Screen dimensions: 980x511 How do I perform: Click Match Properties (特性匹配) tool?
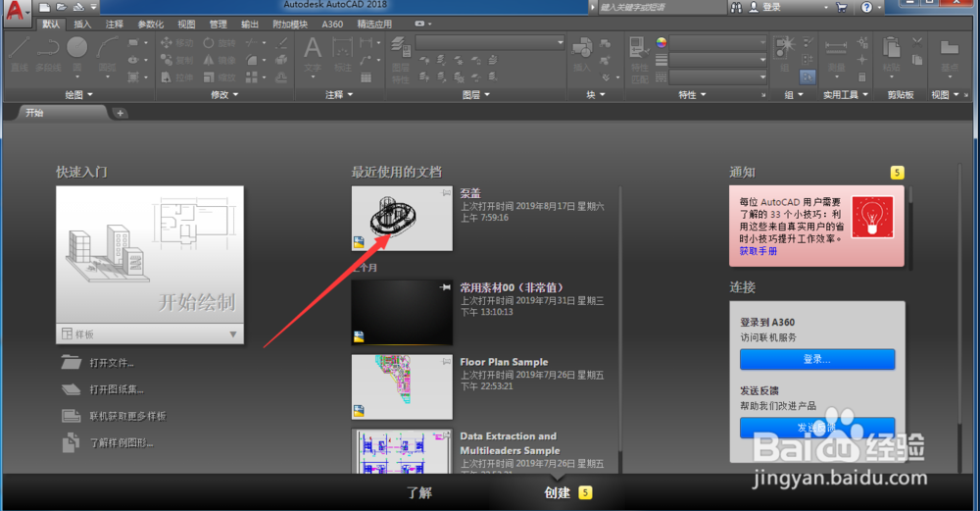(x=639, y=60)
